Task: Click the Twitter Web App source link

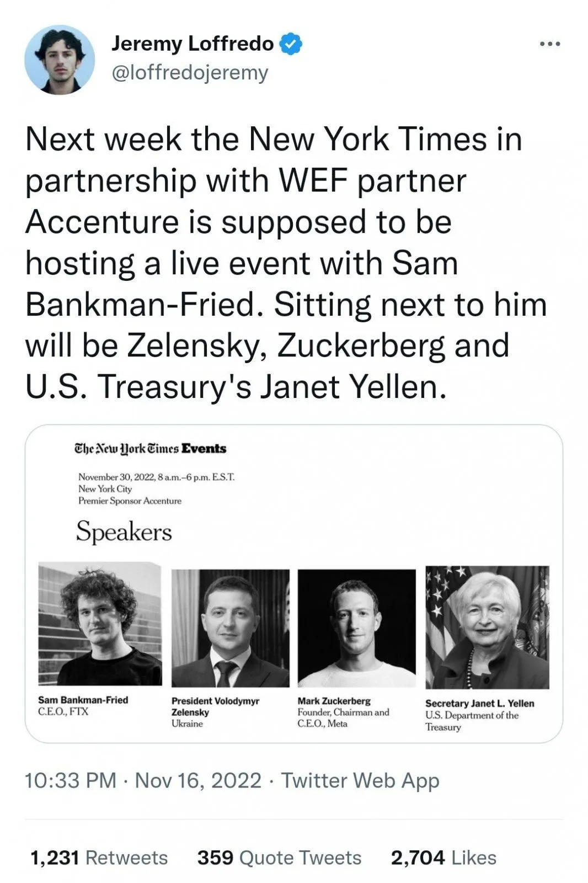Action: pos(360,780)
